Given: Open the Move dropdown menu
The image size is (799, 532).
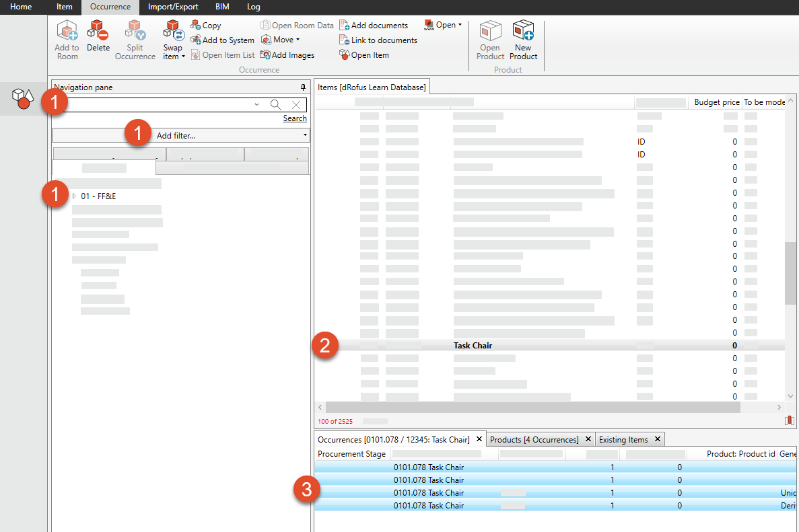Looking at the screenshot, I should point(298,40).
